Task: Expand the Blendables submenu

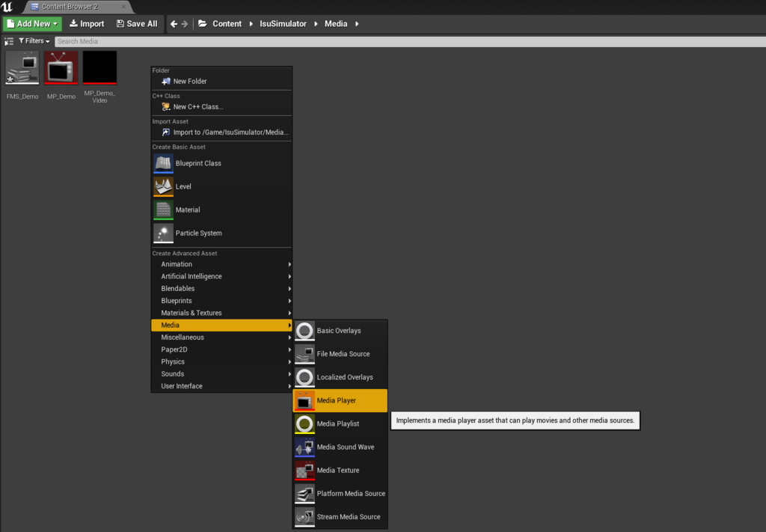Action: pos(221,289)
